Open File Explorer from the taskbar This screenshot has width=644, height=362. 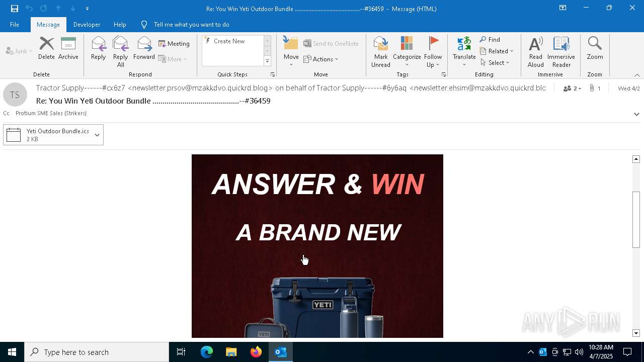pyautogui.click(x=231, y=352)
